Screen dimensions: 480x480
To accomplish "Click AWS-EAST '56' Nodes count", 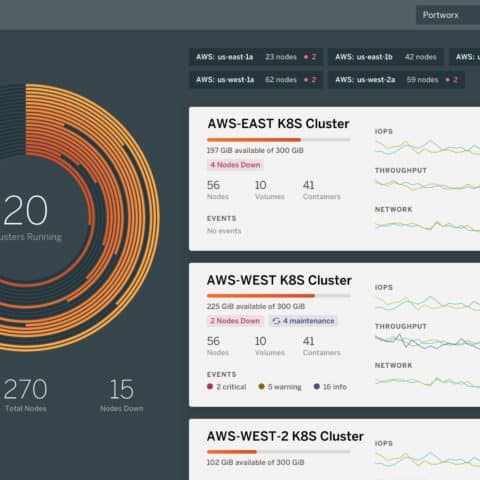I will tap(213, 185).
